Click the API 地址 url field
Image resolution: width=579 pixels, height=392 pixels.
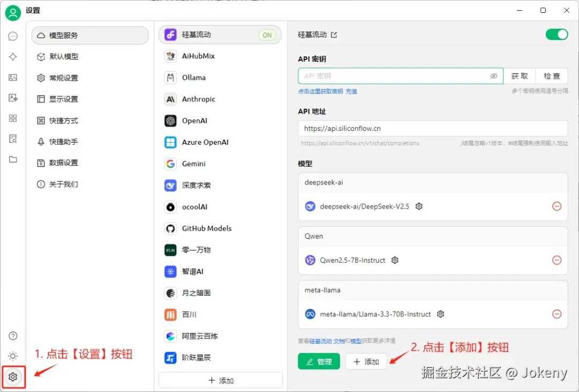[433, 129]
